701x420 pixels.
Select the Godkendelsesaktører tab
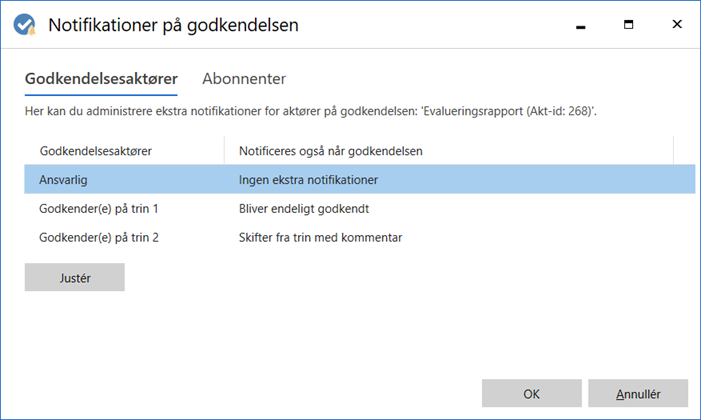pos(101,79)
